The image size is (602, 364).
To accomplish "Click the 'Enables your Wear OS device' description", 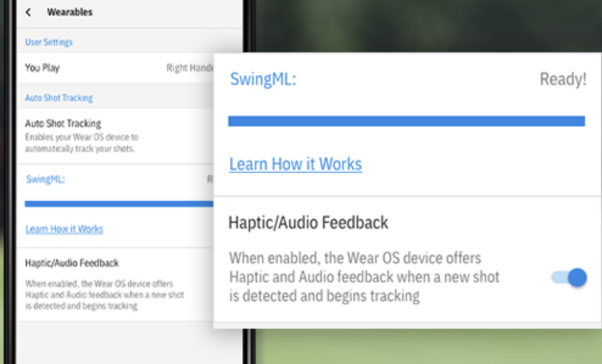I will 82,143.
